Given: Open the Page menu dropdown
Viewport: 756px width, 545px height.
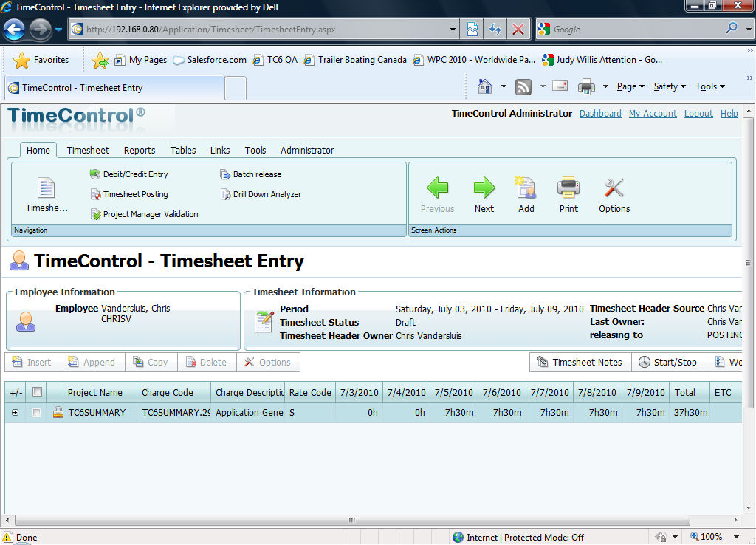Looking at the screenshot, I should point(630,86).
